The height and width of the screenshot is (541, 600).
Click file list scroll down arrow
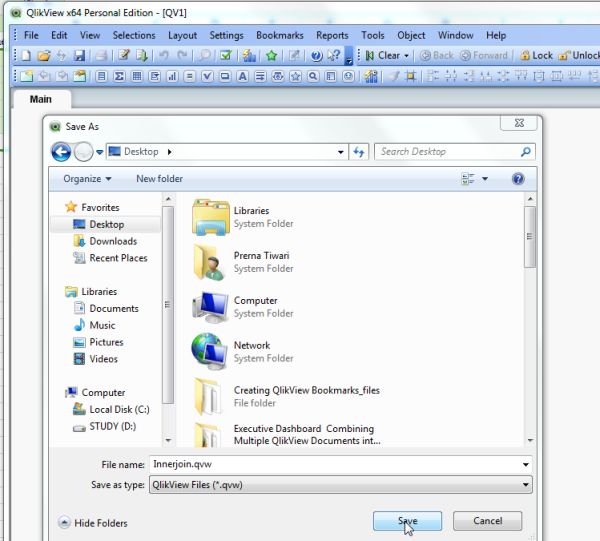point(530,440)
